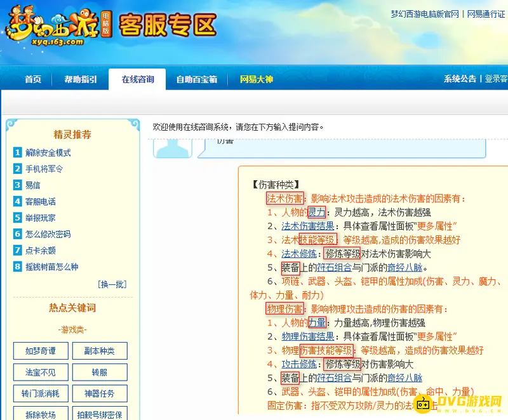Open recommended item 客服电话

pos(41,202)
